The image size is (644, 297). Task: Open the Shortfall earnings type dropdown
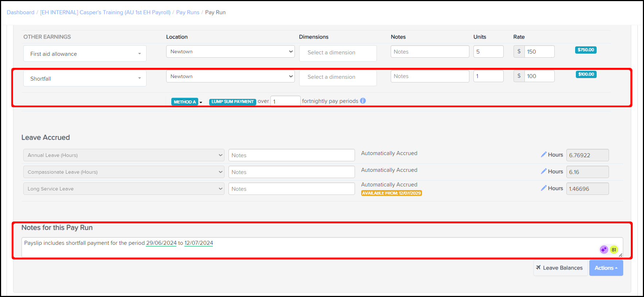[x=85, y=78]
